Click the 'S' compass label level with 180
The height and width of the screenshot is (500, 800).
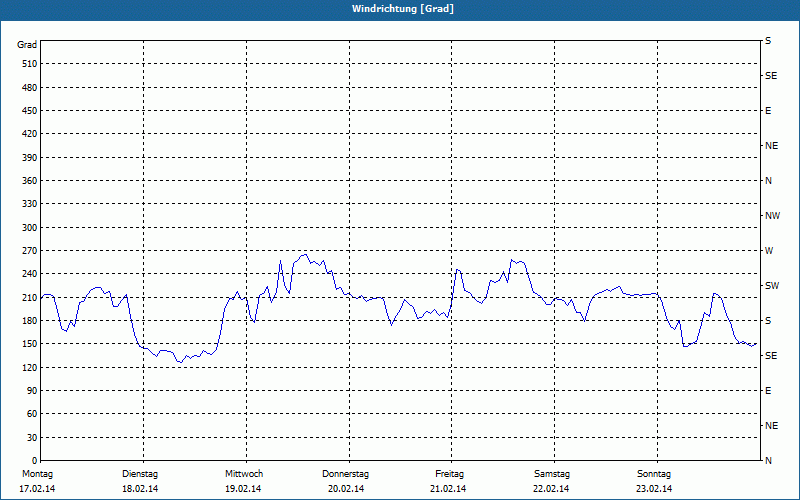coord(768,321)
